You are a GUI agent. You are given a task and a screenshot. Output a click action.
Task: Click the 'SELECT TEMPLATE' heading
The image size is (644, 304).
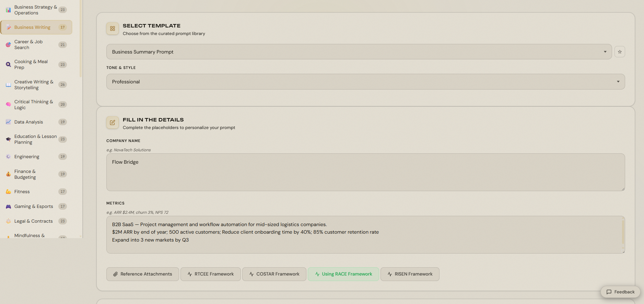click(x=151, y=26)
